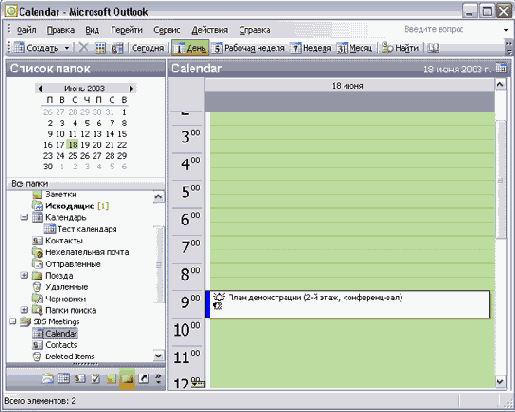Open the План демонстрации appointment
Viewport: 515px width, 412px height.
347,304
